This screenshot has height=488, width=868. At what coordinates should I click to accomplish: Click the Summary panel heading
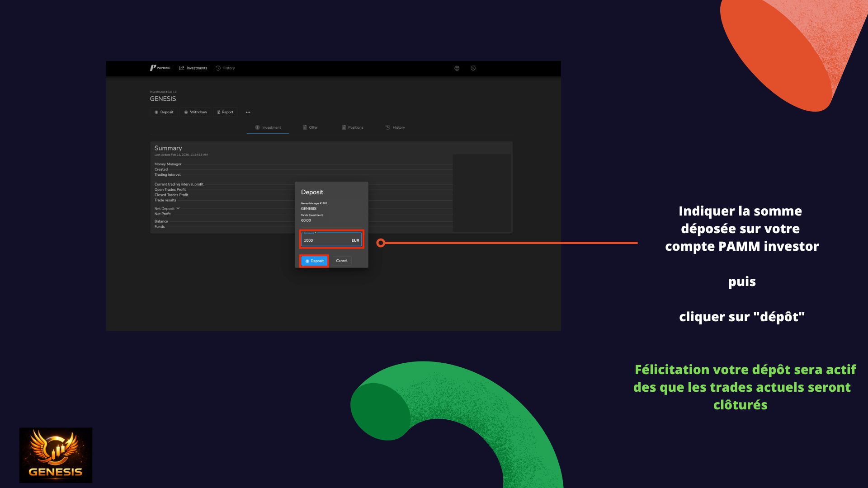[168, 148]
